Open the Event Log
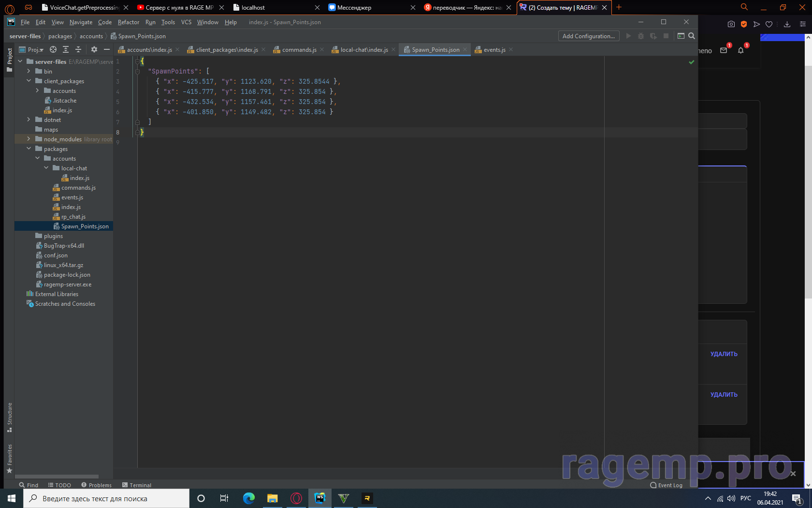Image resolution: width=812 pixels, height=508 pixels. pos(667,485)
